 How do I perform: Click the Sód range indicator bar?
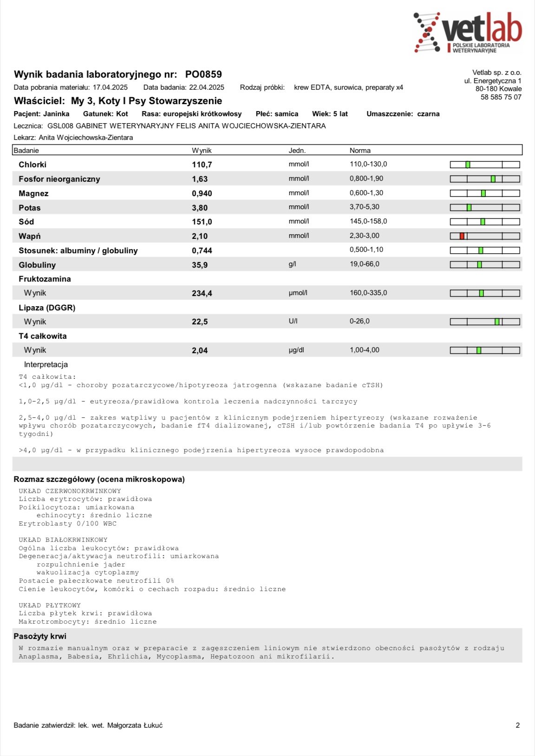(485, 222)
